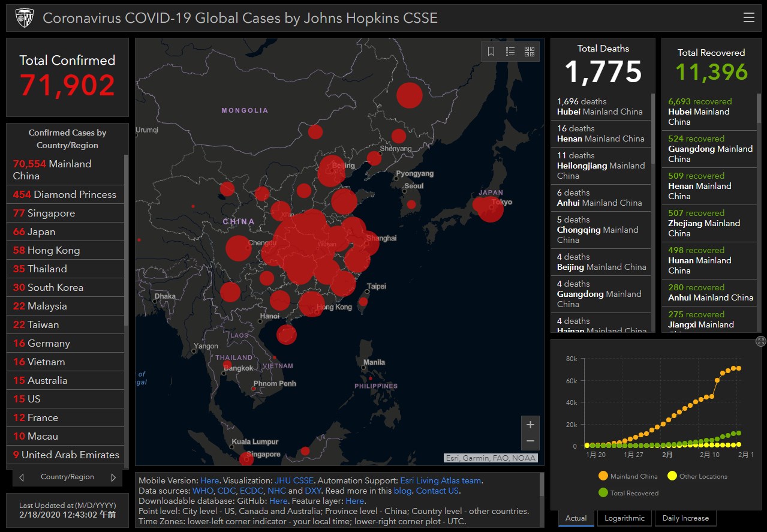This screenshot has height=532, width=767.
Task: Open the map bookmarks icon
Action: click(x=491, y=52)
